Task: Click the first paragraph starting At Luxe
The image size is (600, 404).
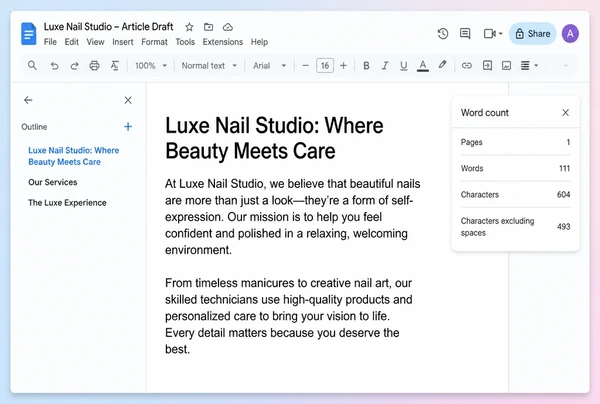Action: coord(293,217)
